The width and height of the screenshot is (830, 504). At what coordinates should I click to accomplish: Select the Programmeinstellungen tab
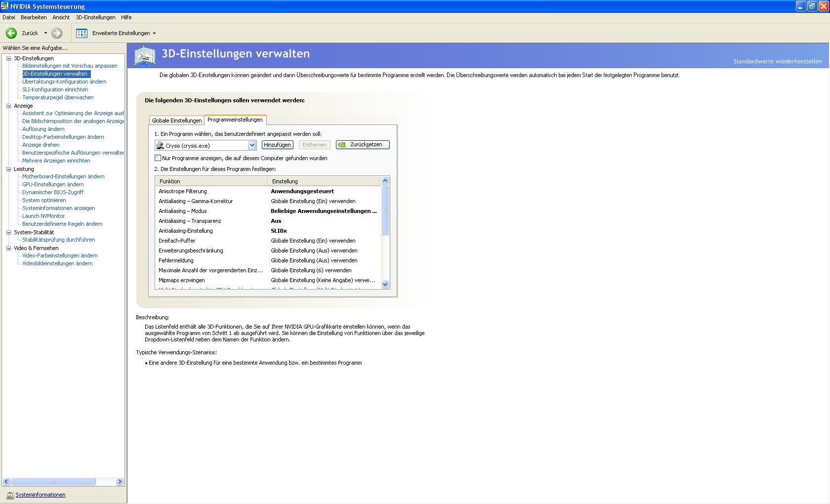pyautogui.click(x=235, y=120)
